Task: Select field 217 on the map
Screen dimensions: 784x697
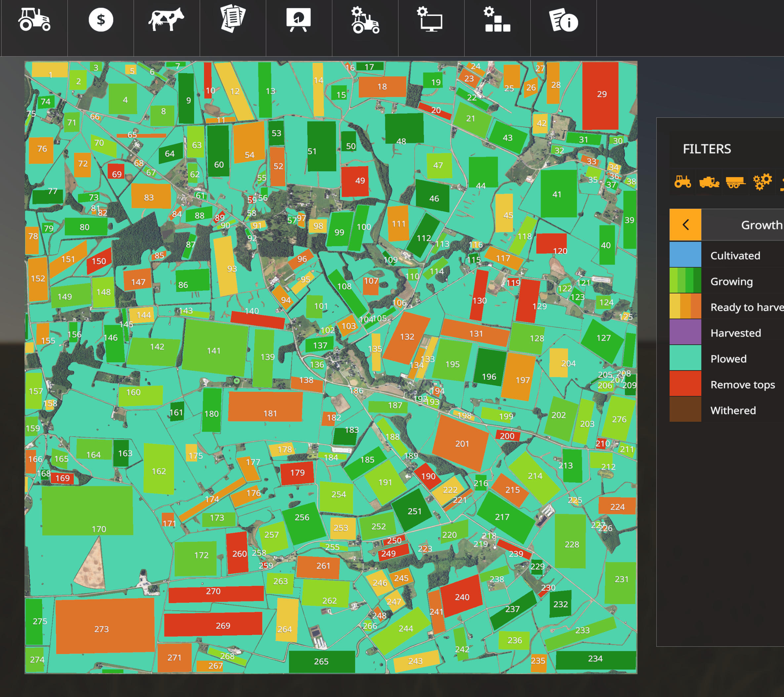Action: (x=506, y=517)
